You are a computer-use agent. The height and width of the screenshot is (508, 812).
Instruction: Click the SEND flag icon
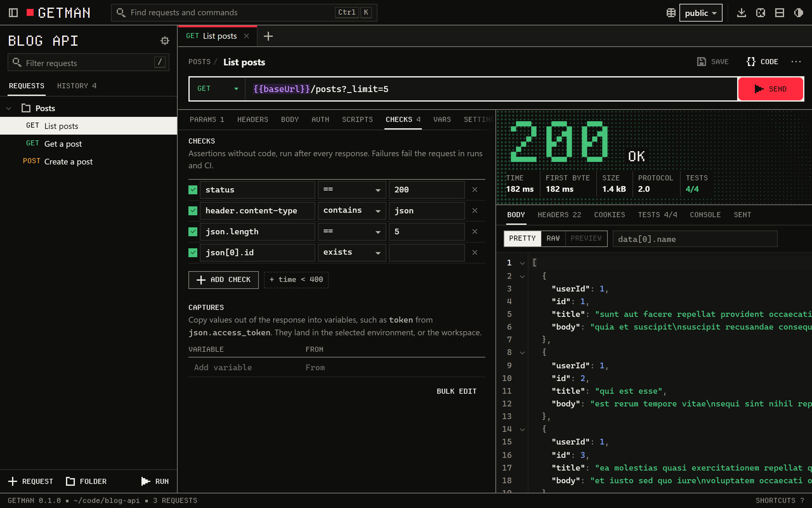click(x=759, y=89)
